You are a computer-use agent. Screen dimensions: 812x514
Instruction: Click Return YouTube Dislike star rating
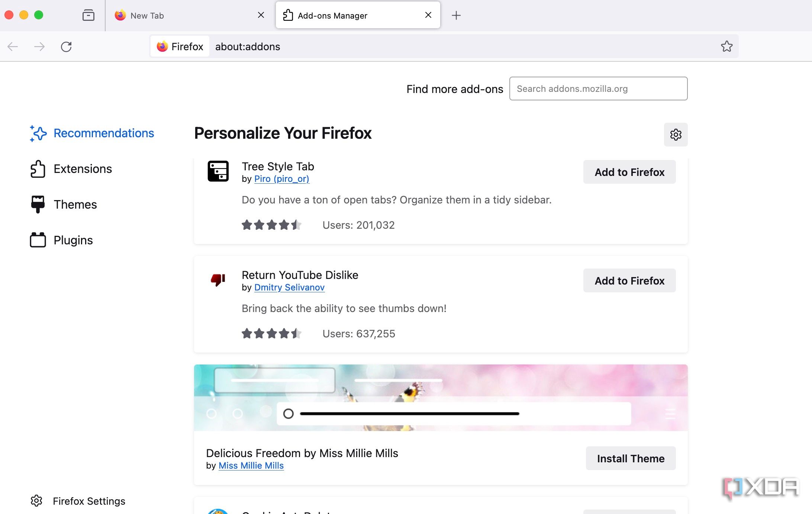coord(271,334)
